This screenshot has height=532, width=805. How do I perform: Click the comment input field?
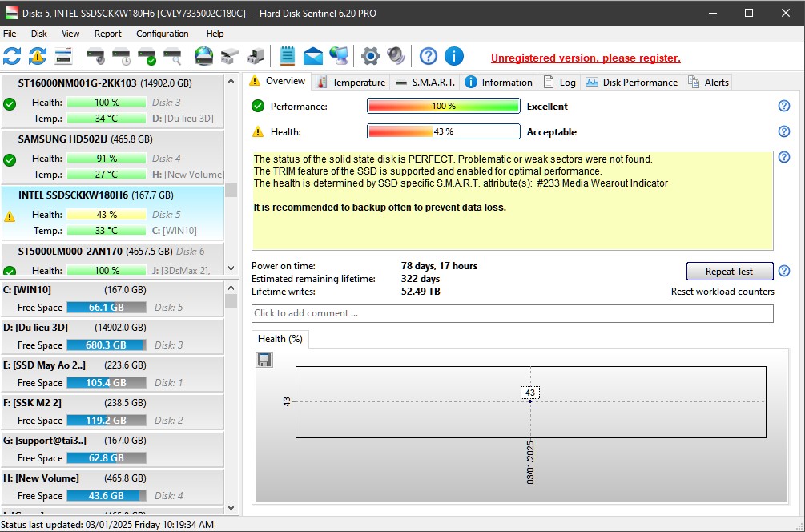point(512,313)
